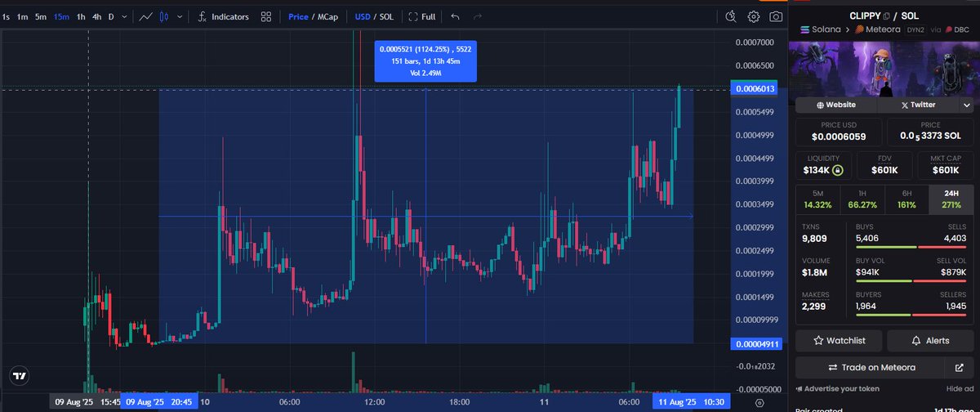Click Advertise your token link
Screen dimensions: 980x412
click(x=838, y=389)
